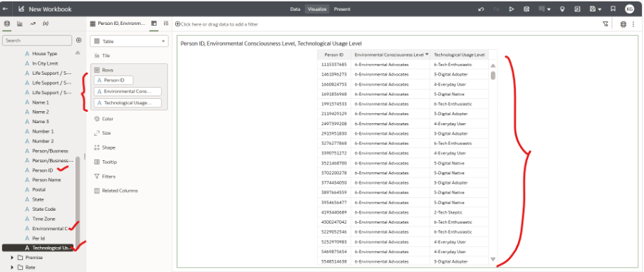Open the dropdown arrow next to Notes icon
The image size is (644, 272).
coord(549,9)
